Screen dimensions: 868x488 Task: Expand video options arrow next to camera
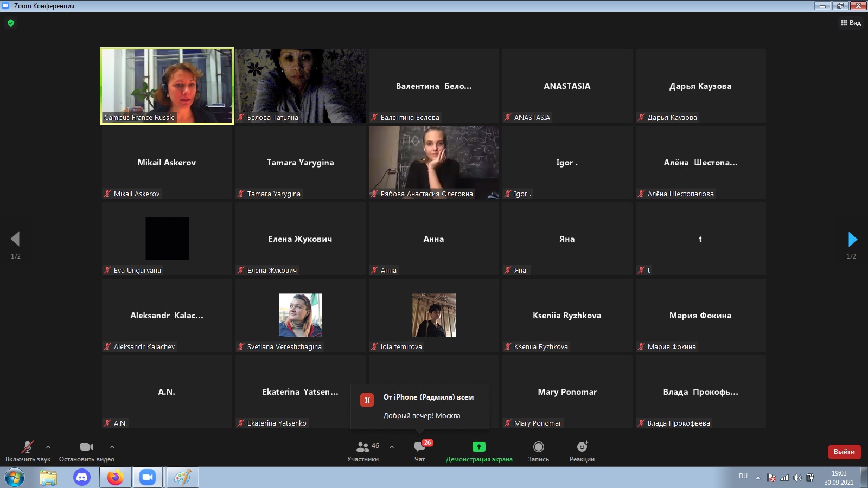tap(112, 447)
